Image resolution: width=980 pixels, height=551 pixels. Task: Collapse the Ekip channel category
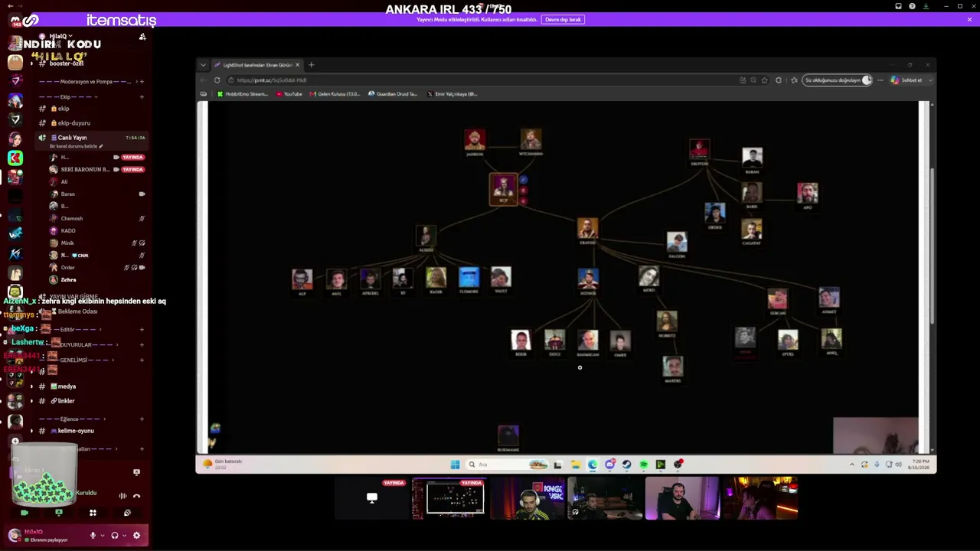point(69,96)
